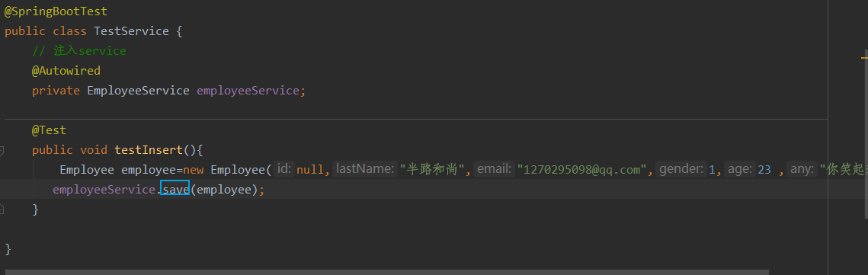The width and height of the screenshot is (868, 275).
Task: Select the EmployeeService type name
Action: click(139, 91)
